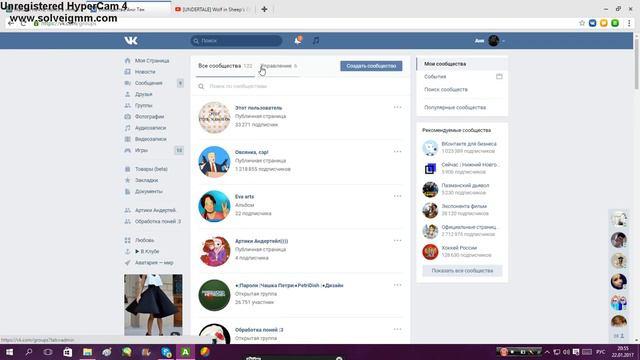This screenshot has width=640, height=360.
Task: Go to Моя Страница in sidebar
Action: pyautogui.click(x=152, y=61)
